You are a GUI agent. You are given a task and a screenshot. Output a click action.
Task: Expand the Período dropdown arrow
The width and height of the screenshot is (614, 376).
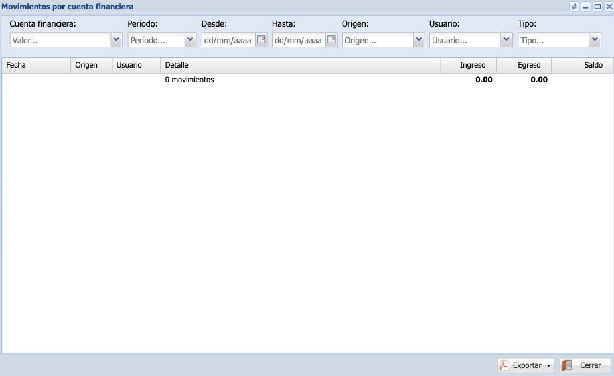(x=190, y=40)
